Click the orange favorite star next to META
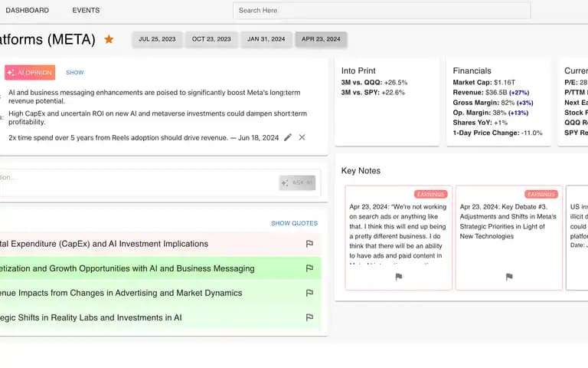This screenshot has height=368, width=588. (x=109, y=39)
